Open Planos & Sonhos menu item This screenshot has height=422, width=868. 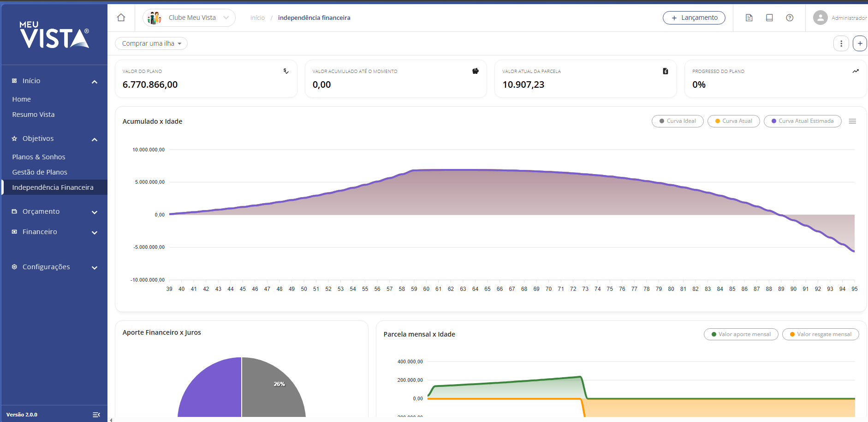point(39,157)
